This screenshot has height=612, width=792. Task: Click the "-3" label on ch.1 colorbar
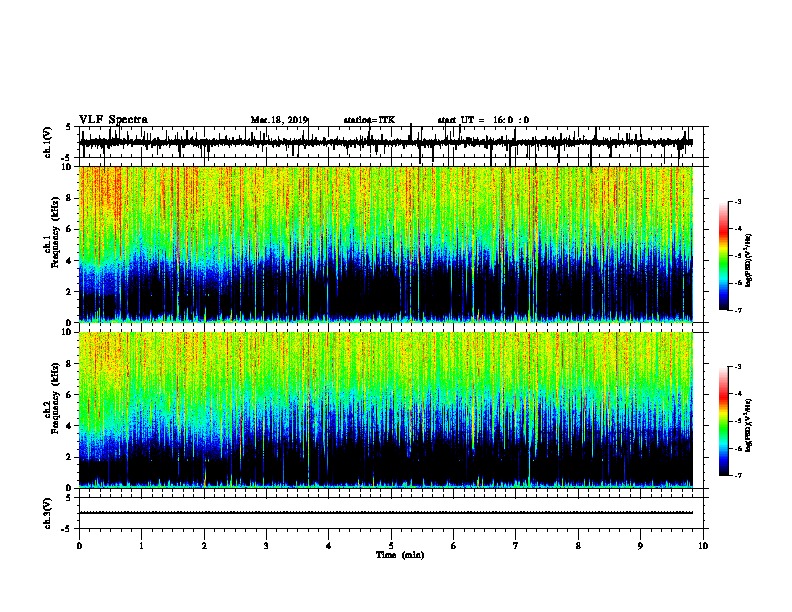tap(738, 201)
